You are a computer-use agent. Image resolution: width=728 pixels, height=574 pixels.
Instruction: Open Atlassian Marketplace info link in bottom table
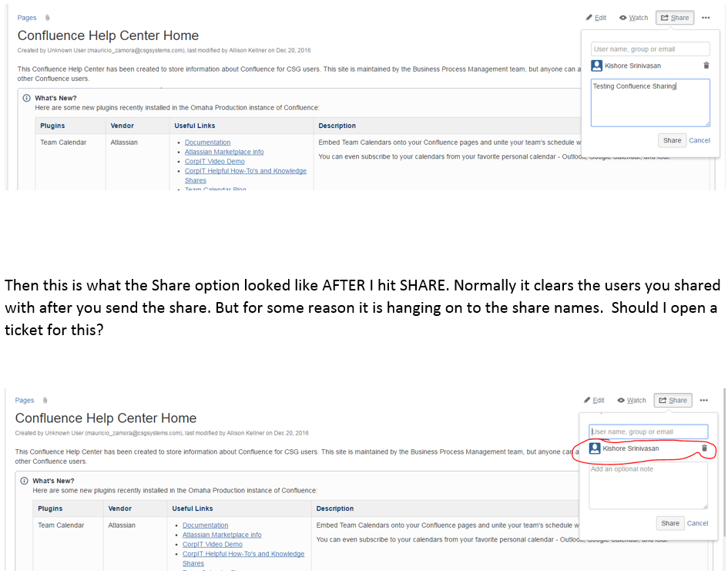pyautogui.click(x=222, y=535)
